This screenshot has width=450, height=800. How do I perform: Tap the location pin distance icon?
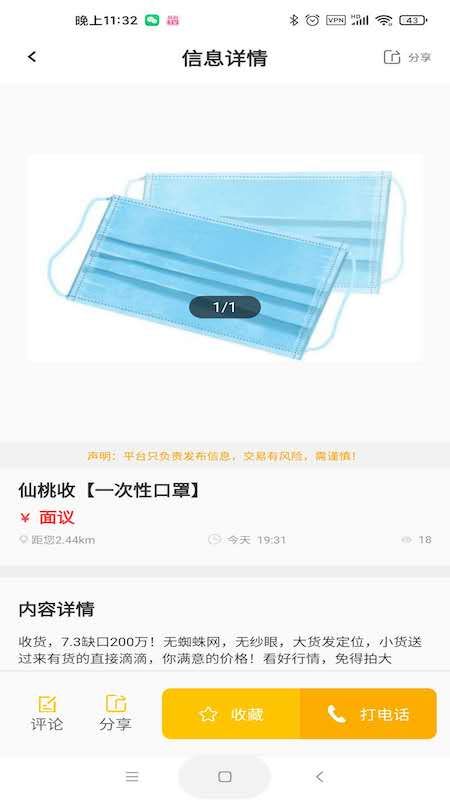tap(23, 539)
